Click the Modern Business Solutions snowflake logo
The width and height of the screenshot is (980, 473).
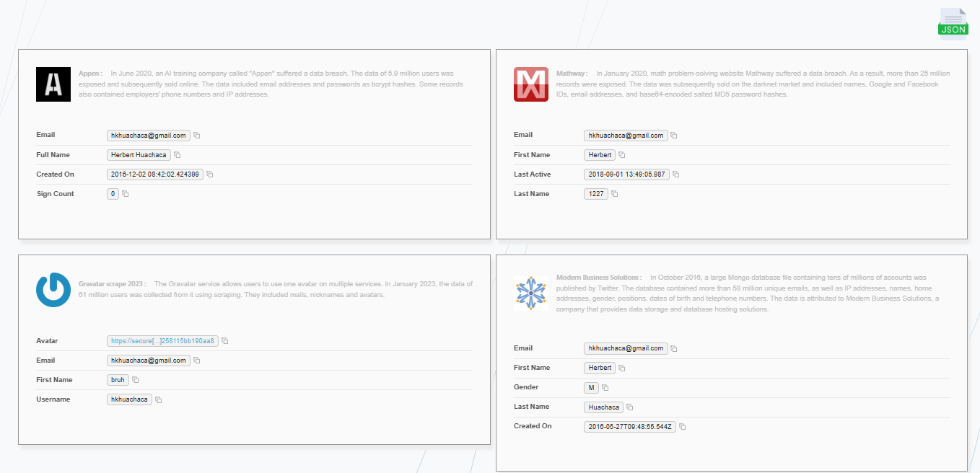tap(531, 293)
